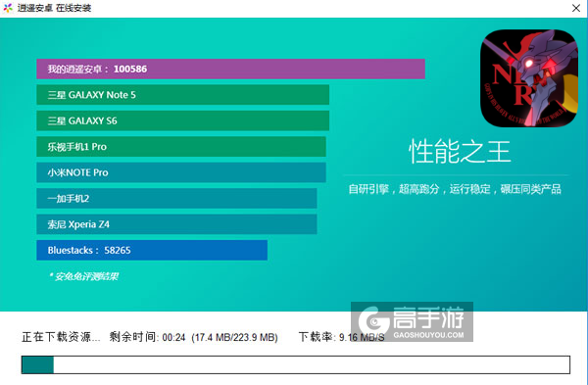Click the 逍遥安卓 logo in the title bar

pyautogui.click(x=8, y=8)
